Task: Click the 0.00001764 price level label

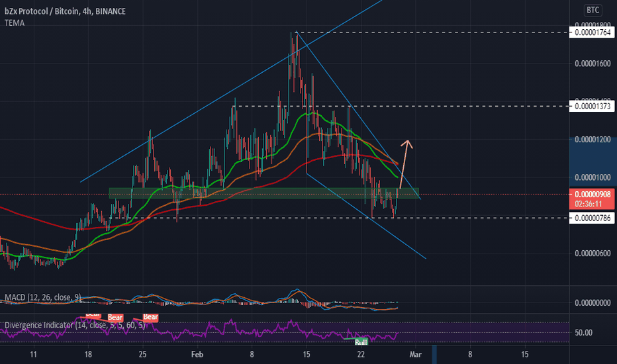Action: click(593, 32)
